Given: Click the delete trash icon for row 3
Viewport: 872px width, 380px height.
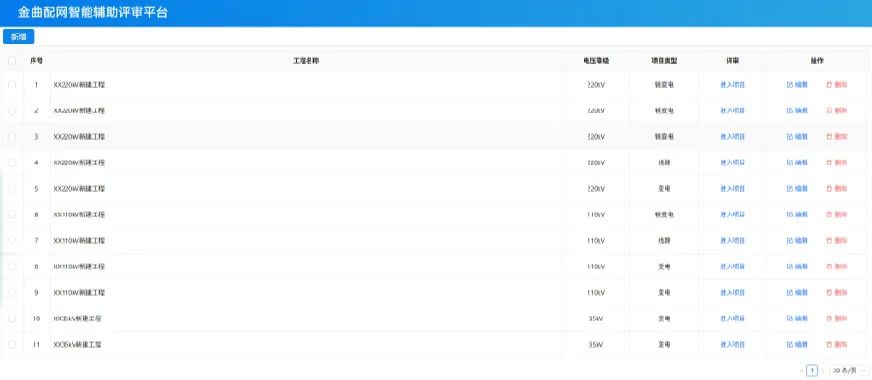Looking at the screenshot, I should 829,137.
